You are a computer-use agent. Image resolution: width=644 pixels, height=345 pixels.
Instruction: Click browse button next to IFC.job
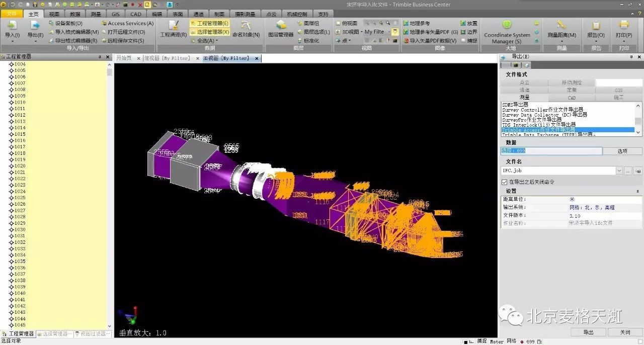(x=628, y=171)
